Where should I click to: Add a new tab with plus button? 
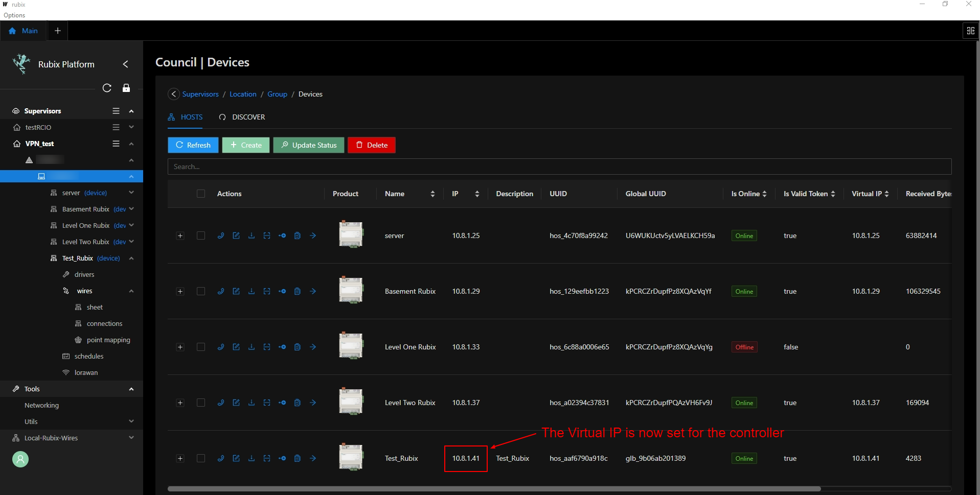coord(58,31)
